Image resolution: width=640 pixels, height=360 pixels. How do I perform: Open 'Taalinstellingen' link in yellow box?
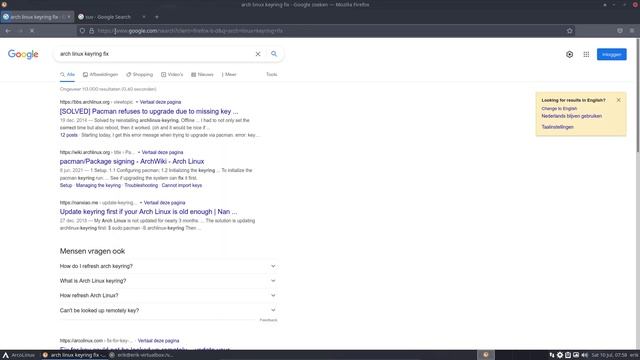point(558,127)
